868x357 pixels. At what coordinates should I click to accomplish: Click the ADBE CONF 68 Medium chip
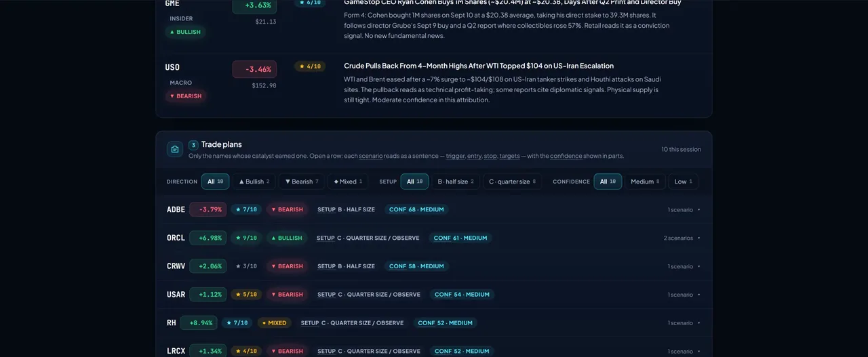416,209
